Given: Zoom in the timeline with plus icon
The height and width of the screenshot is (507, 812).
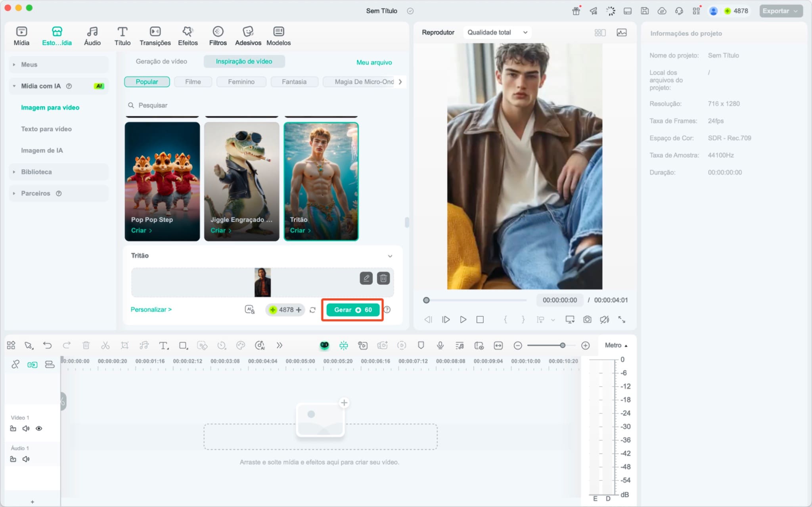Looking at the screenshot, I should pos(585,346).
